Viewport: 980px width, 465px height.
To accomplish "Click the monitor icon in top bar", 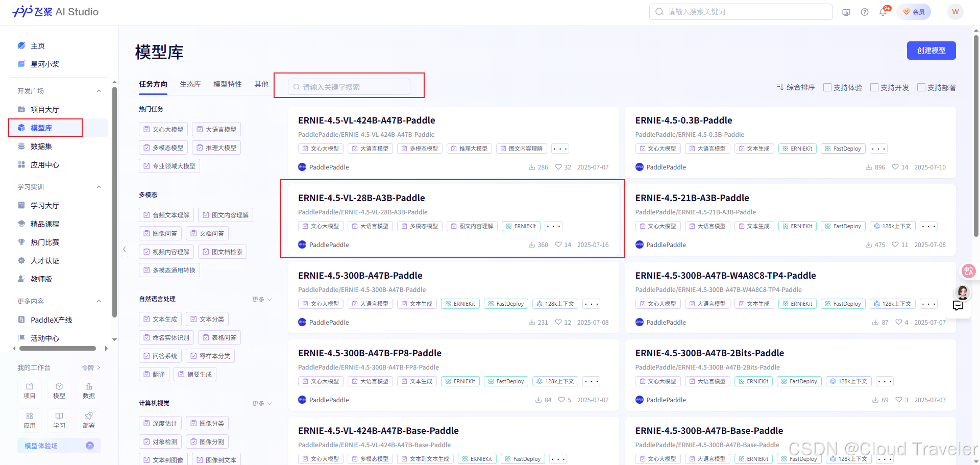I will point(846,12).
